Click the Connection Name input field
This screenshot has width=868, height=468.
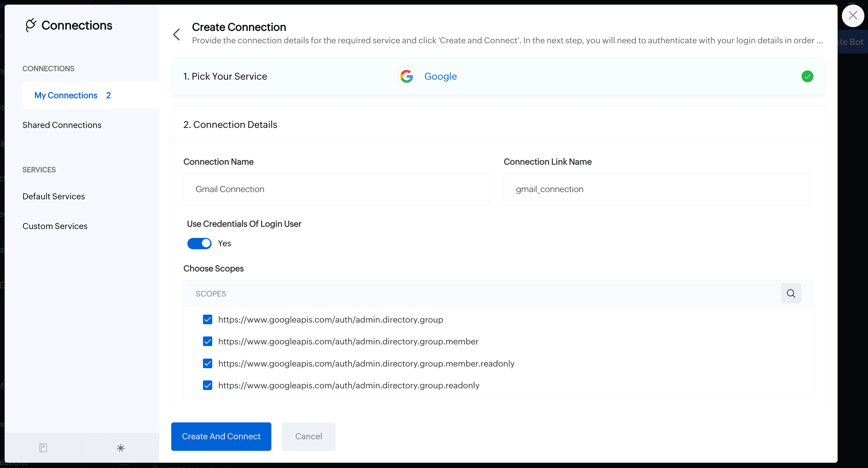click(x=336, y=189)
